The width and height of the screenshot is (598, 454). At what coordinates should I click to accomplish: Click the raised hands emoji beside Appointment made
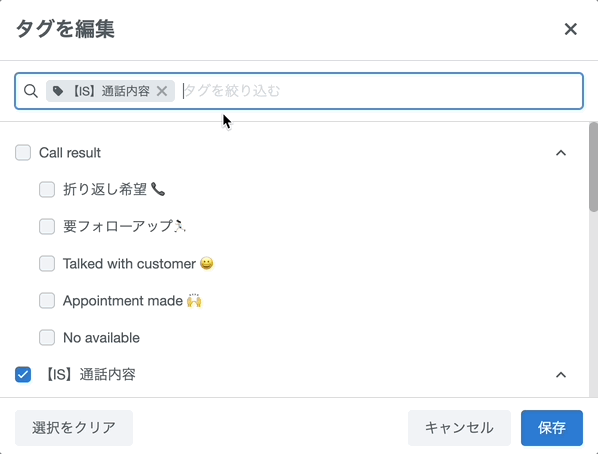[x=194, y=301]
